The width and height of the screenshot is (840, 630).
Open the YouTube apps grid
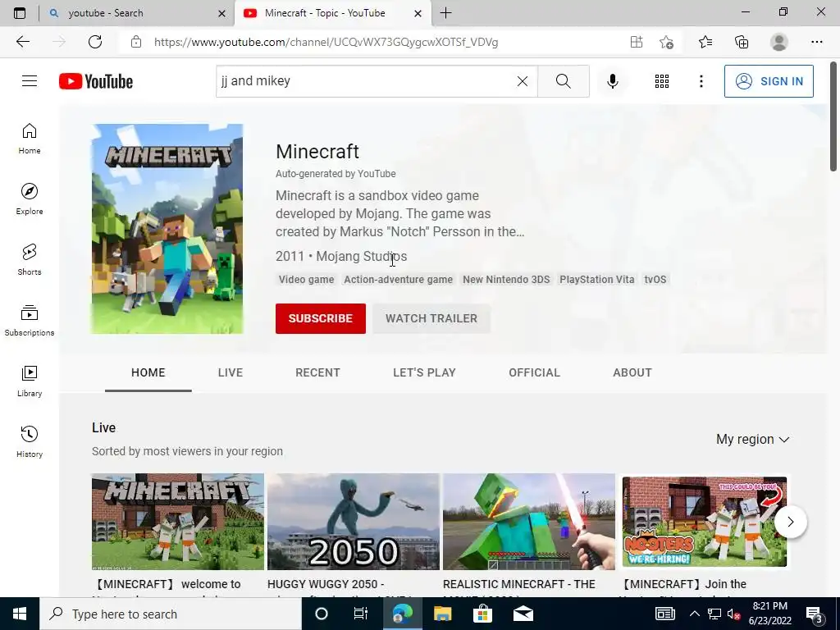pos(662,81)
